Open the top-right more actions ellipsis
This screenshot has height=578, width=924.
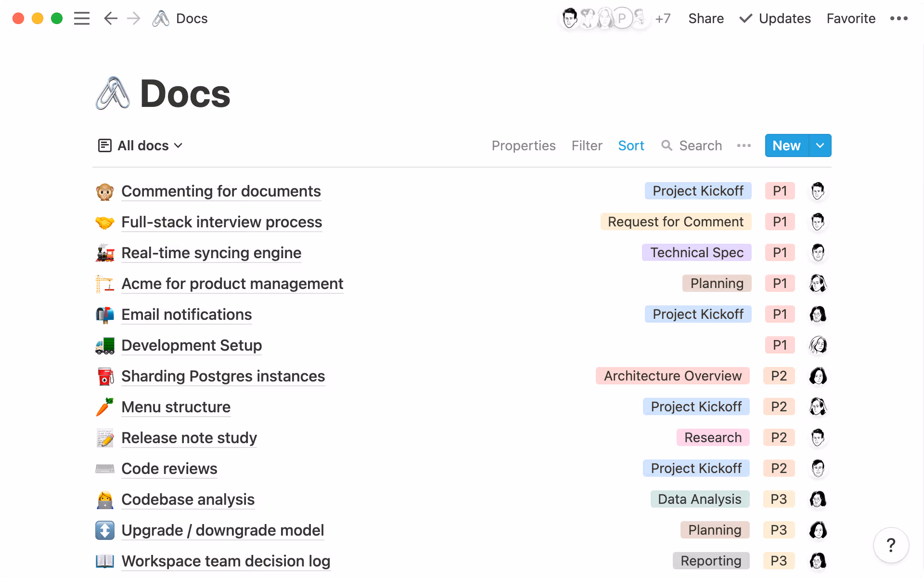coord(899,18)
